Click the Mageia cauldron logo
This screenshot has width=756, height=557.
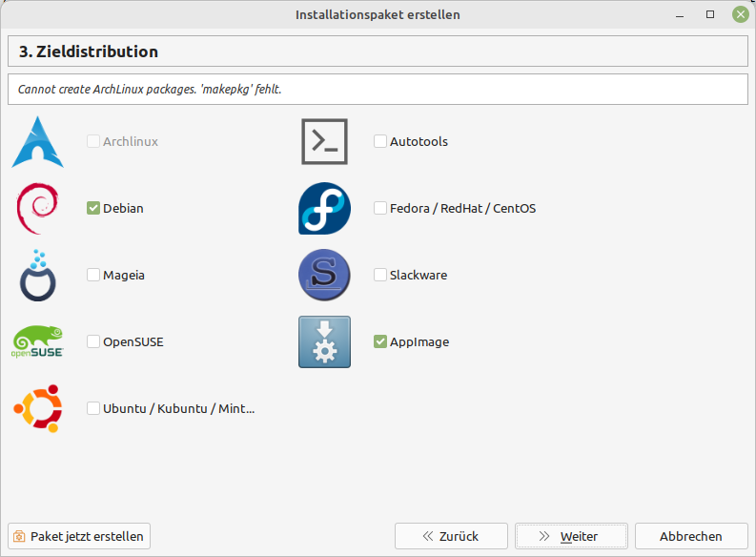(38, 275)
